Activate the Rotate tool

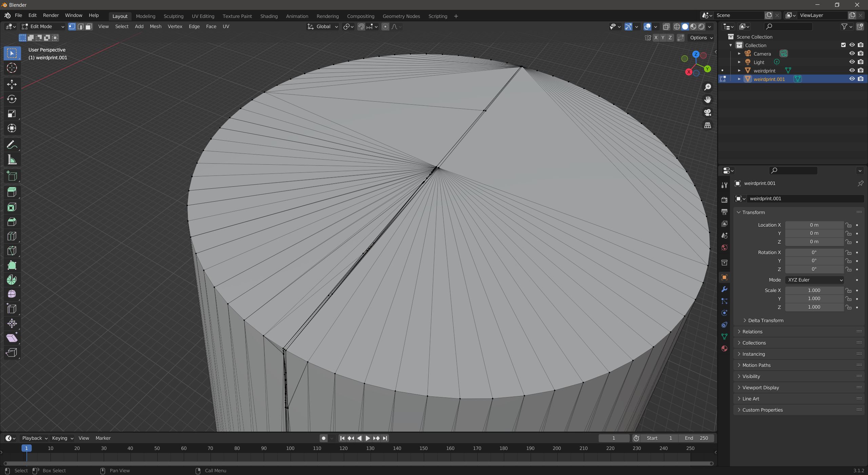coord(12,99)
